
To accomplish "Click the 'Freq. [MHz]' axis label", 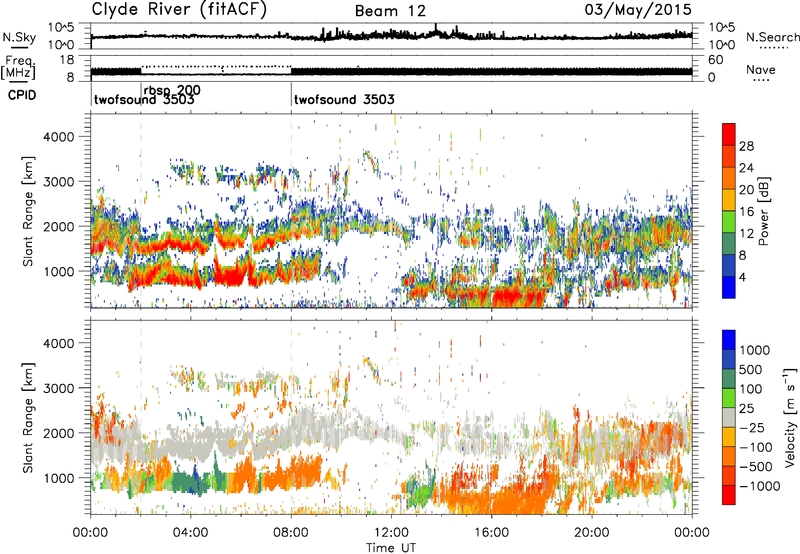I will point(18,68).
